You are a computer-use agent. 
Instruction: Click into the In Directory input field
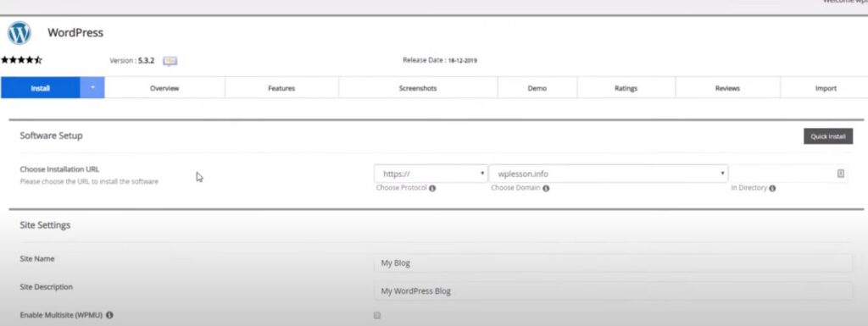point(788,174)
